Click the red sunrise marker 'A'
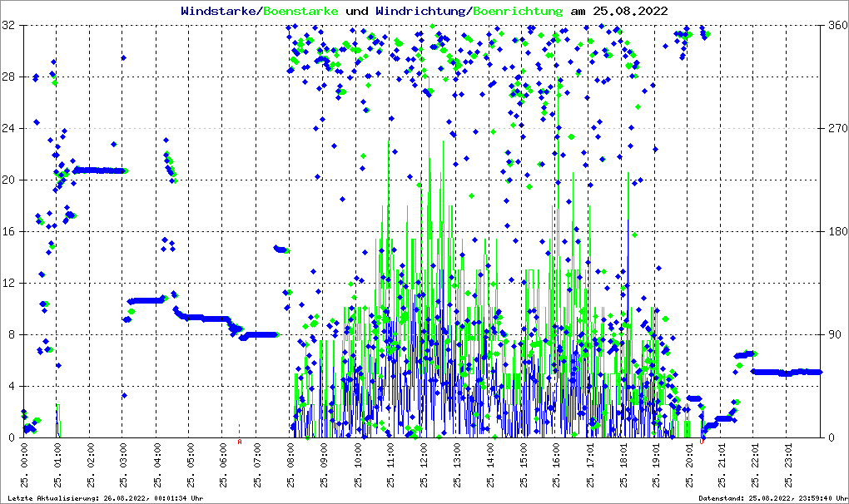 (240, 442)
